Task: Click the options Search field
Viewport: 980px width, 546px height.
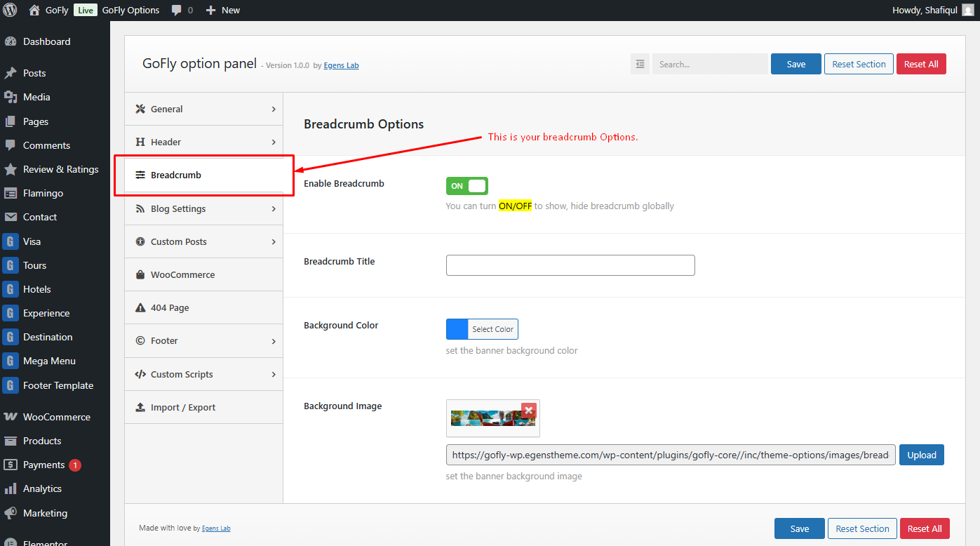Action: tap(710, 64)
